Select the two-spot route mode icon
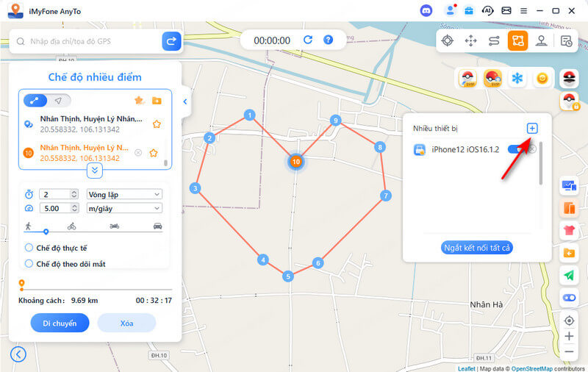588x372 pixels. [x=495, y=41]
